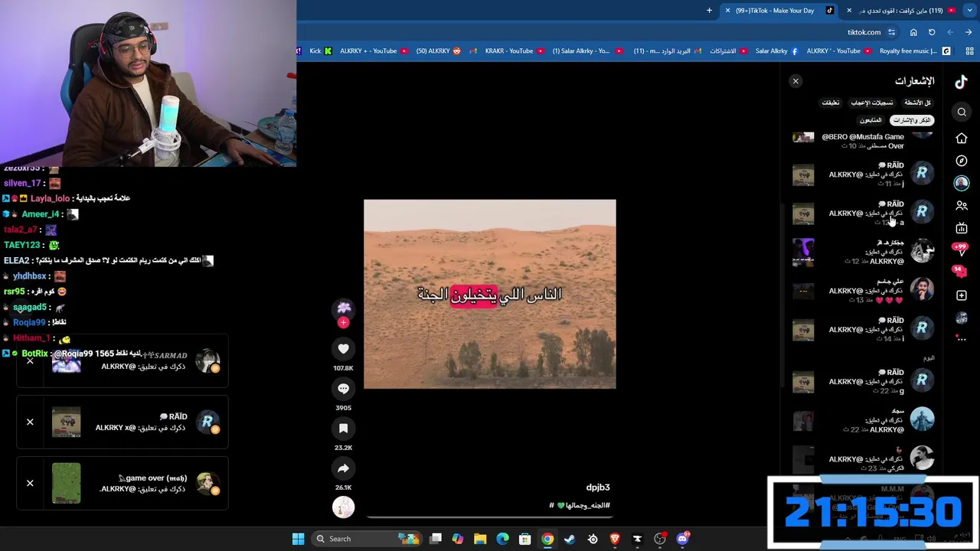Go to TikTok Home via house icon
The width and height of the screenshot is (980, 551).
(962, 138)
